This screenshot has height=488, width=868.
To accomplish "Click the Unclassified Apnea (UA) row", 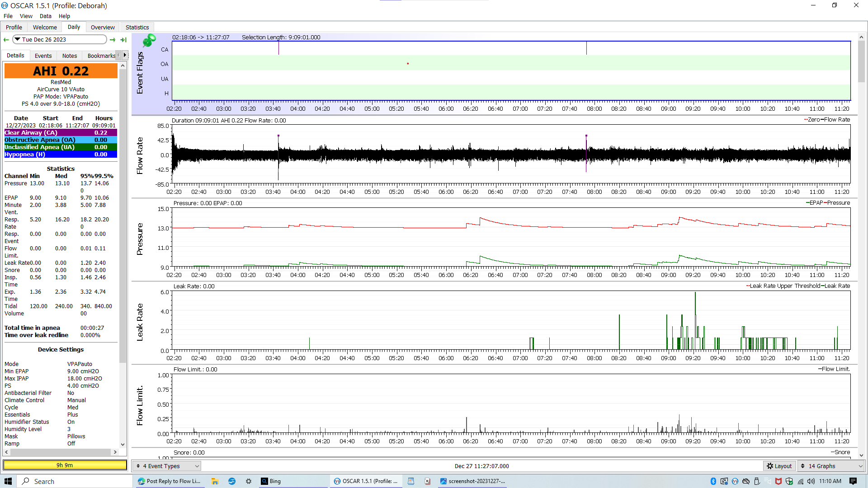I will 61,147.
